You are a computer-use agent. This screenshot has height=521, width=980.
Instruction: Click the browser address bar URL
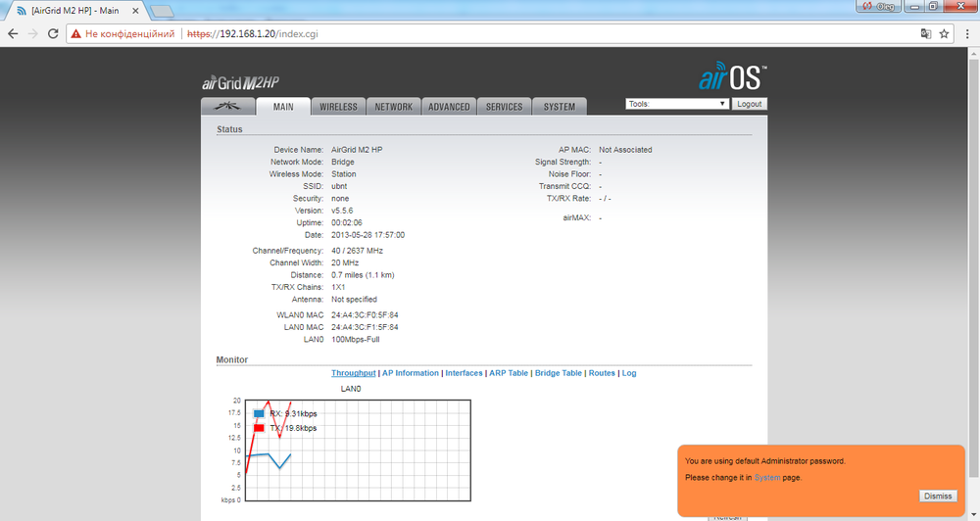coord(255,33)
